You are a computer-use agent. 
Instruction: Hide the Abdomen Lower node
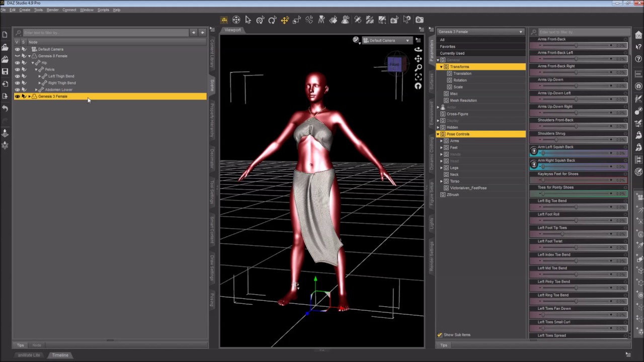click(x=18, y=89)
